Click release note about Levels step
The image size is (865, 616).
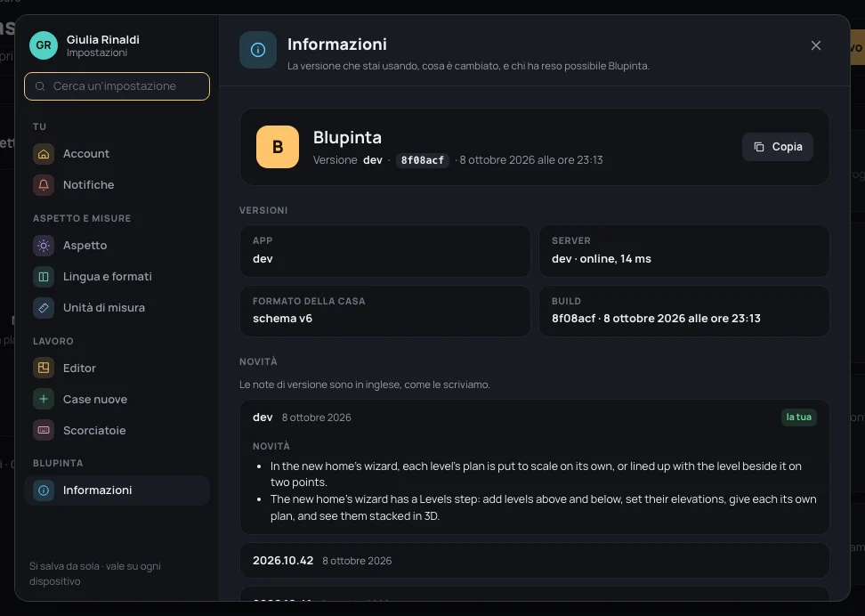pyautogui.click(x=544, y=507)
